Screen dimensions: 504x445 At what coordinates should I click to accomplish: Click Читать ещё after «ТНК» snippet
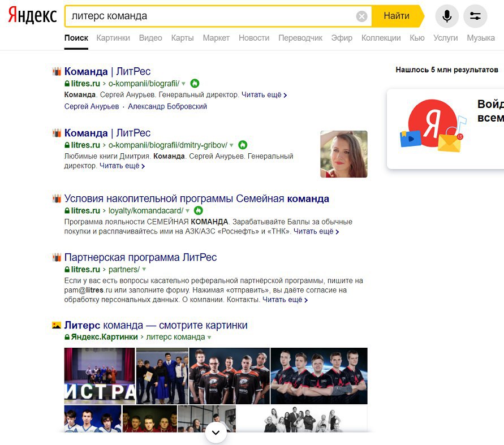coord(316,231)
